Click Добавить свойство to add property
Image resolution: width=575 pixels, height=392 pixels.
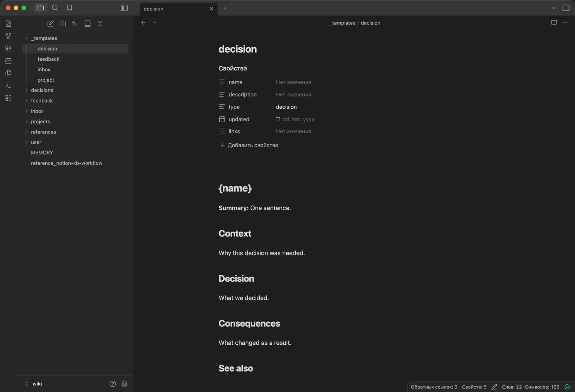[249, 145]
